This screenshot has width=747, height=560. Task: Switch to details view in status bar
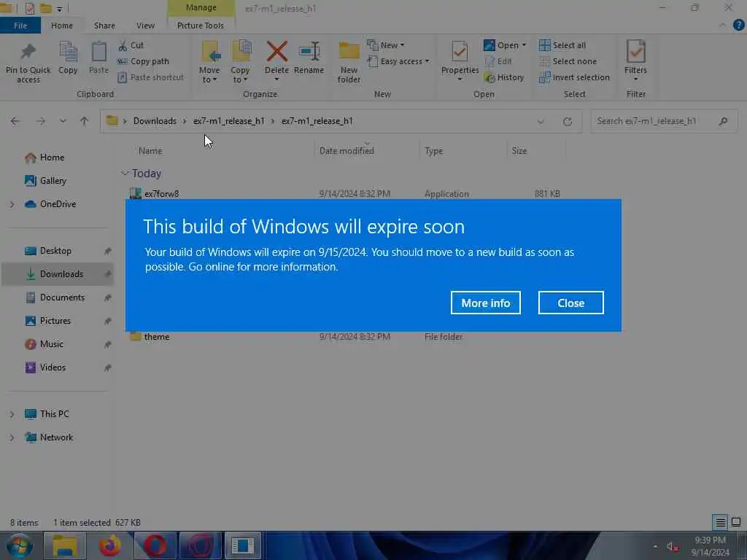pos(720,522)
